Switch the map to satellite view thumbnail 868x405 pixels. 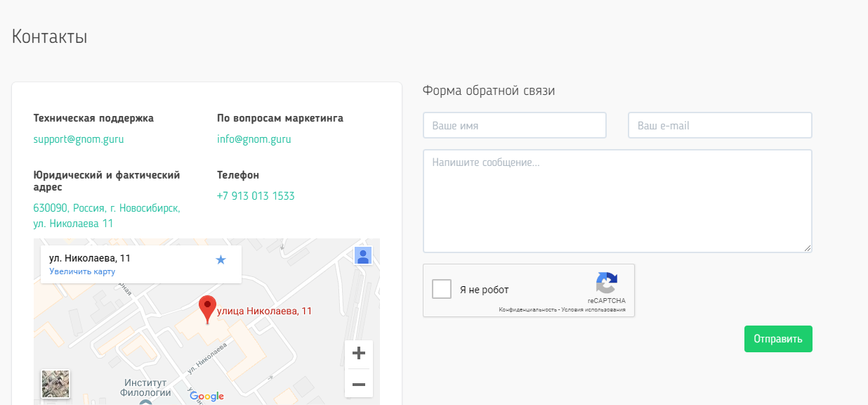pyautogui.click(x=56, y=384)
